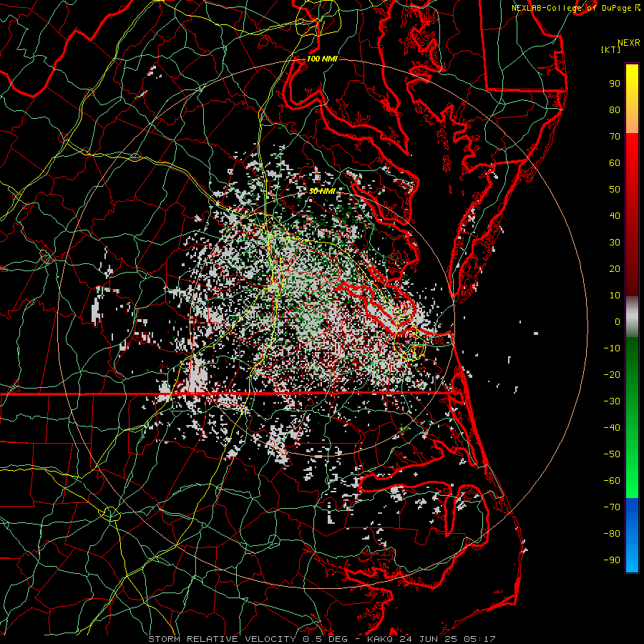Screen dimensions: 644x644
Task: Click the 10 value on velocity scale
Action: 615,296
